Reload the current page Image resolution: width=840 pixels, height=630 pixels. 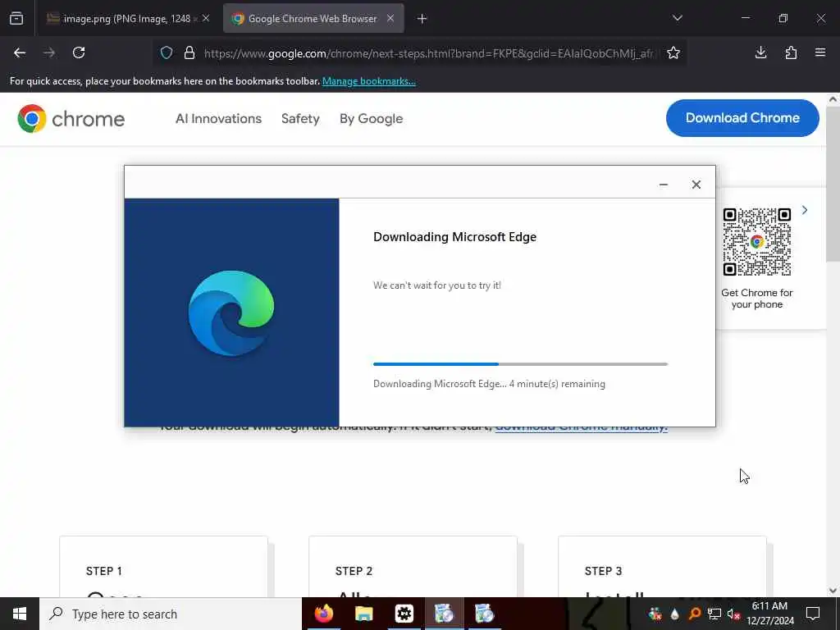click(x=79, y=52)
